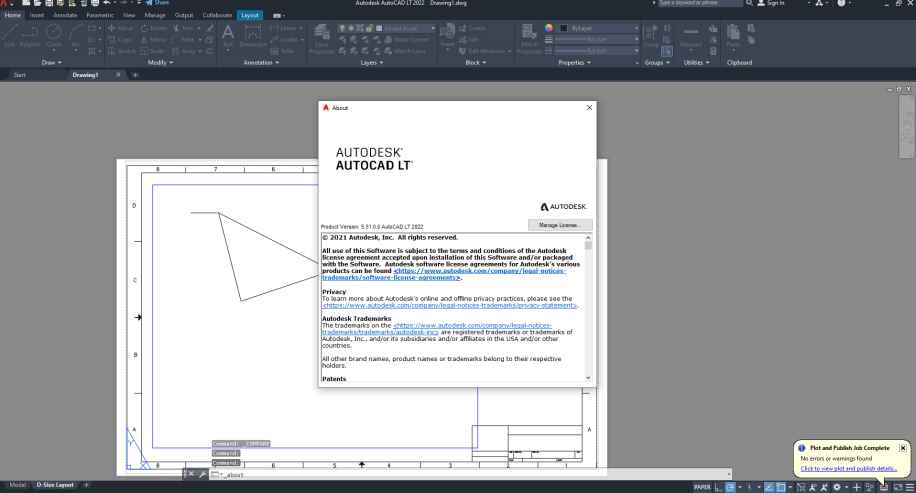Screen dimensions: 916x493
Task: Click the Manage License button
Action: [560, 225]
